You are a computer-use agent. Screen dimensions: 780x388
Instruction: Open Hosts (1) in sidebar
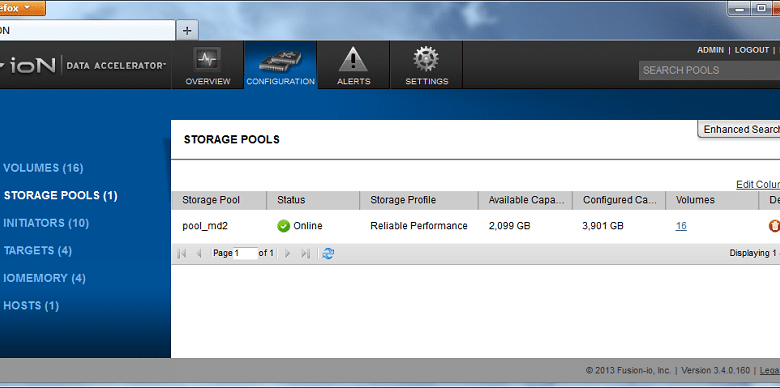(31, 305)
